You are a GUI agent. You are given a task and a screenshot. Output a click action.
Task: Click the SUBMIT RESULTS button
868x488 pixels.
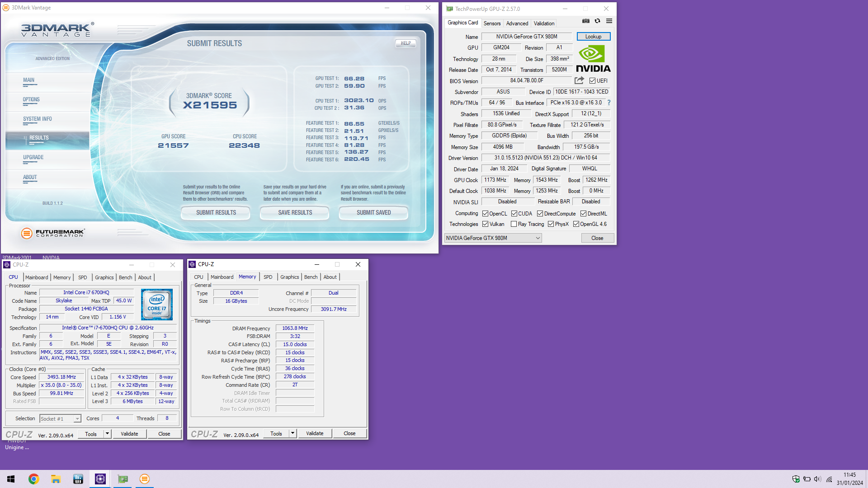click(216, 212)
